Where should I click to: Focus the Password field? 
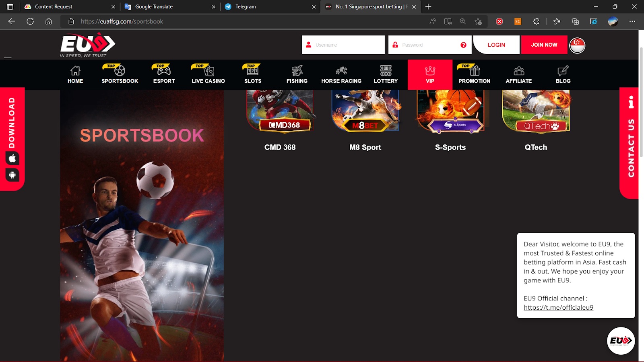pyautogui.click(x=430, y=45)
